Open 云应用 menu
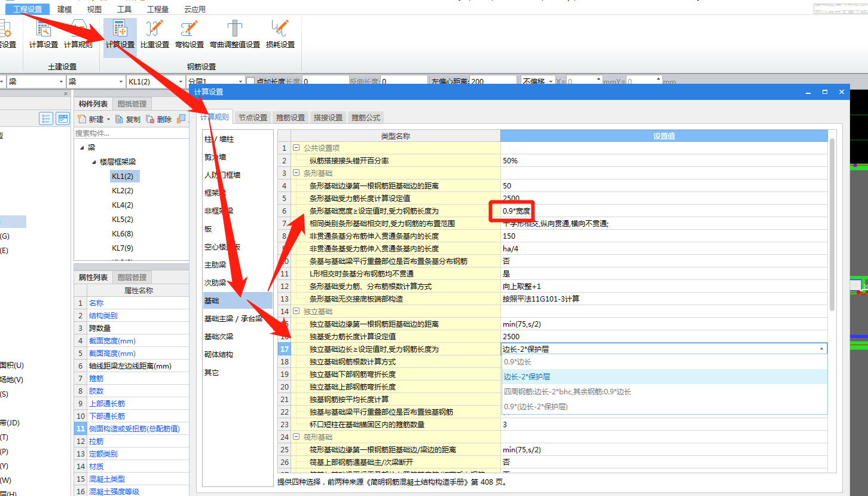 (x=195, y=9)
